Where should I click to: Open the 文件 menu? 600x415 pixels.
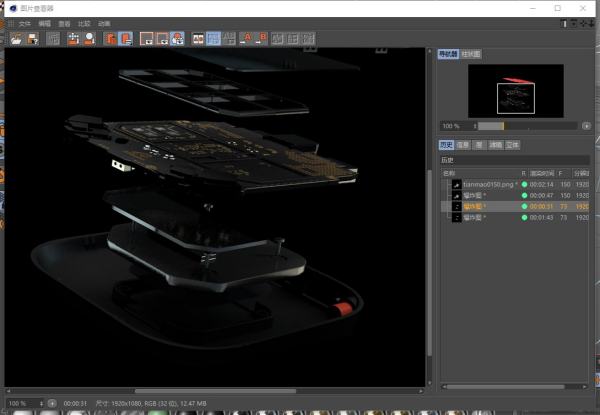[x=25, y=23]
